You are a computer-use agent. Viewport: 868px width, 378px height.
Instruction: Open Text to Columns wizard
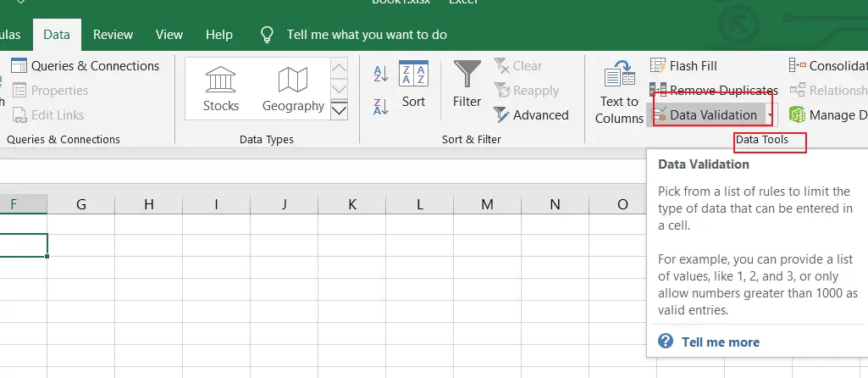click(619, 92)
